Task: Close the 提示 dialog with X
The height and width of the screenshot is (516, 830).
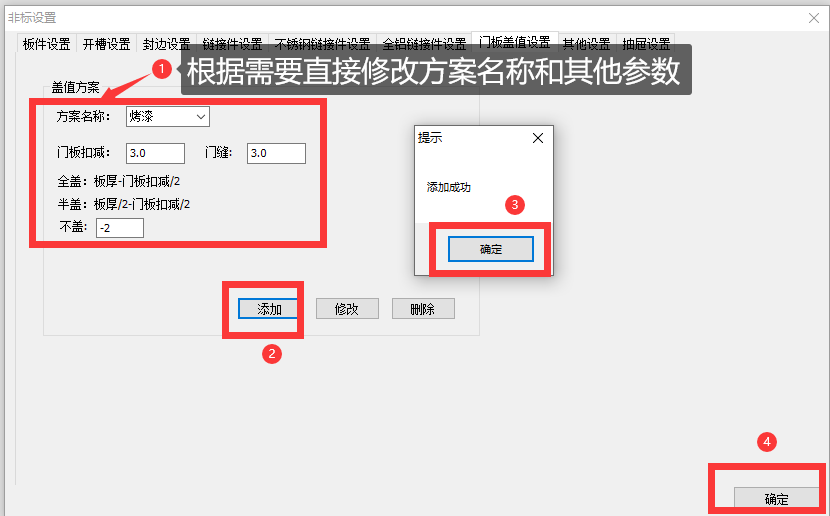Action: click(x=538, y=138)
